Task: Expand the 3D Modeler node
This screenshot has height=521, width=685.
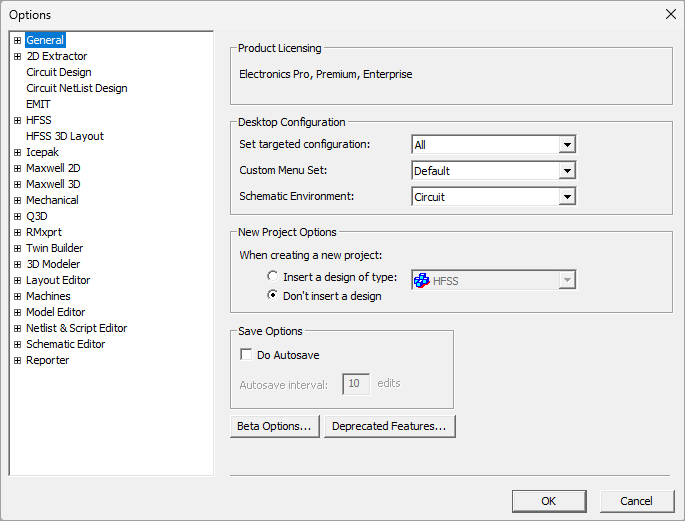Action: (x=17, y=264)
